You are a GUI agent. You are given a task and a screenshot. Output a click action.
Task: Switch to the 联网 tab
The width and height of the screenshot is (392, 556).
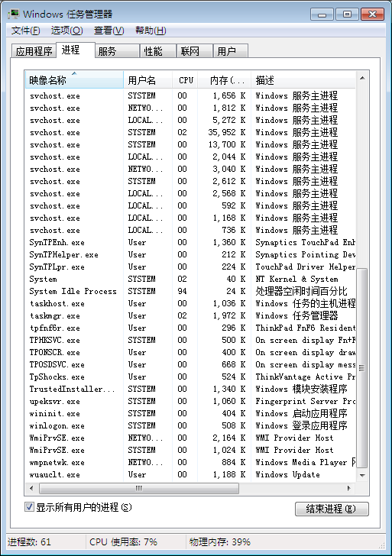(194, 51)
